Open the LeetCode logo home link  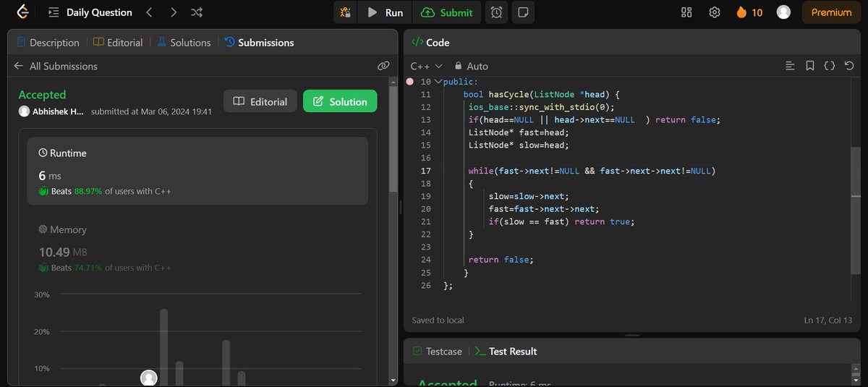point(24,12)
